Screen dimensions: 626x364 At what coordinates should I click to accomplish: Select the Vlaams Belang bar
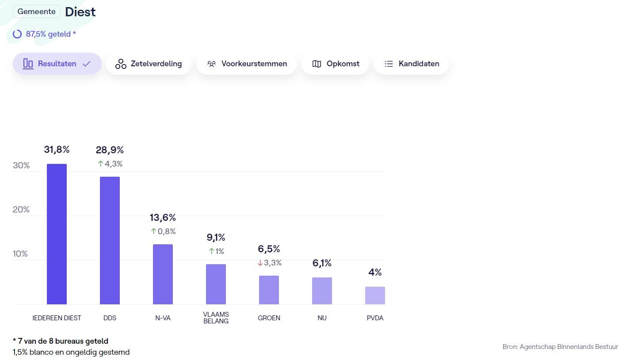[x=216, y=284]
